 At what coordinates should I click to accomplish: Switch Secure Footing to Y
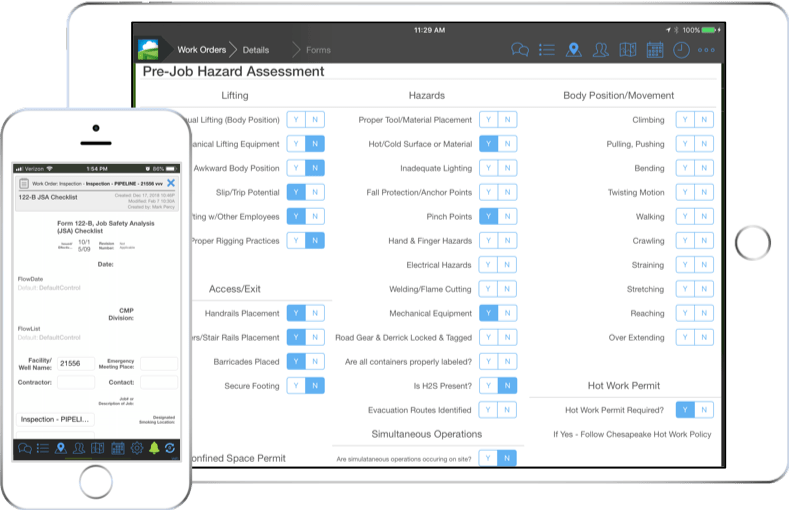pos(296,386)
